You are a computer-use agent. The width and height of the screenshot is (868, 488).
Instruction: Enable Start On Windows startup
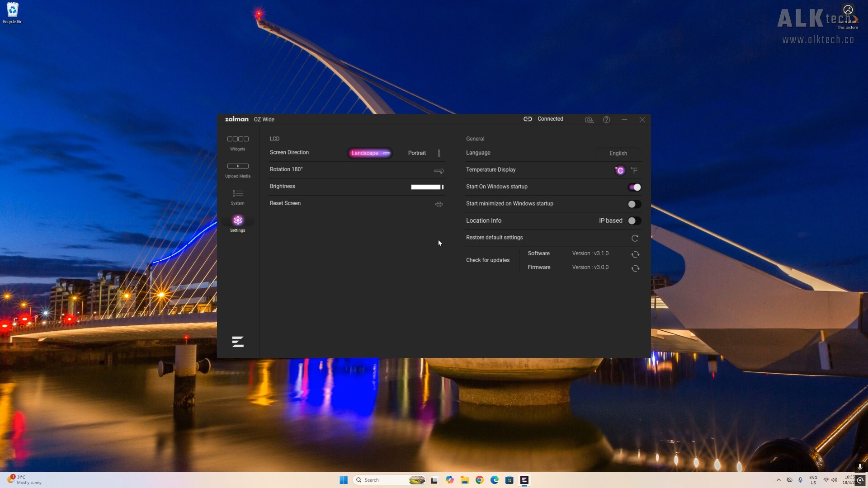[634, 187]
